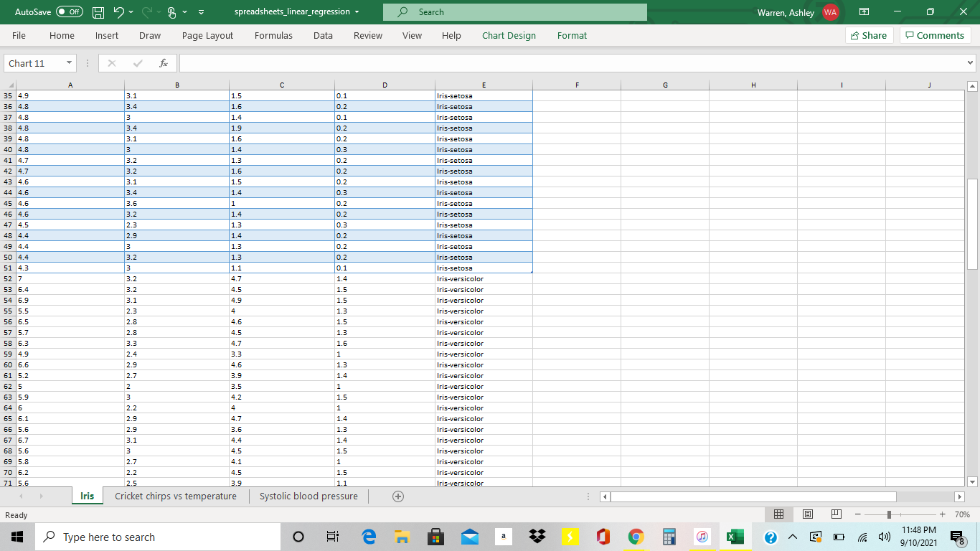Open the Insert ribbon tab

[x=107, y=35]
